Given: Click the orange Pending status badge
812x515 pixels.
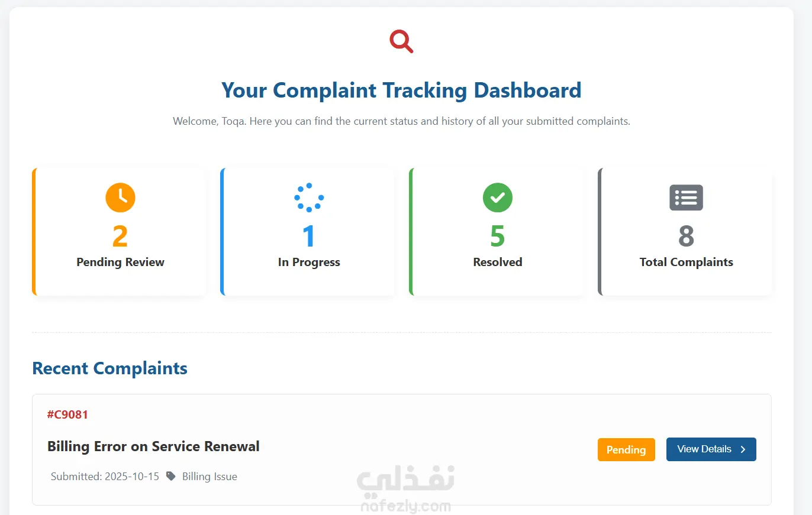Looking at the screenshot, I should pyautogui.click(x=626, y=449).
